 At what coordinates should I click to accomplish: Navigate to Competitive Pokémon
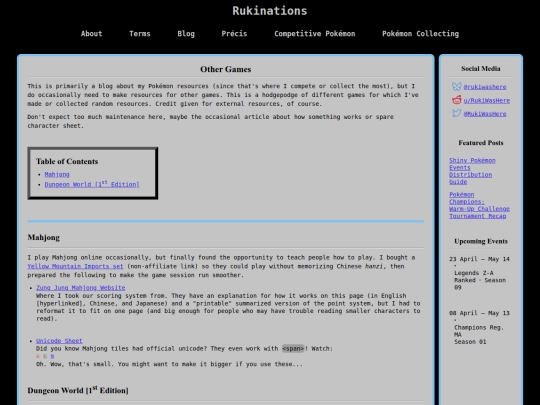(315, 34)
